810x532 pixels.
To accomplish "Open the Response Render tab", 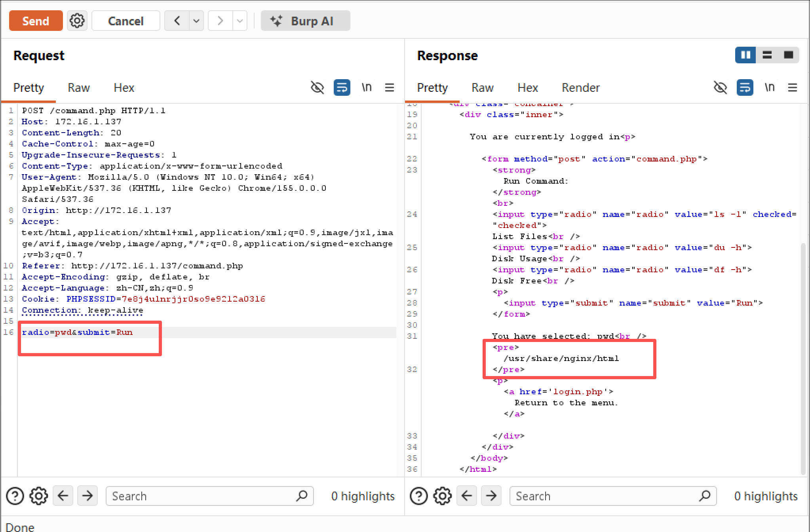I will pyautogui.click(x=581, y=87).
